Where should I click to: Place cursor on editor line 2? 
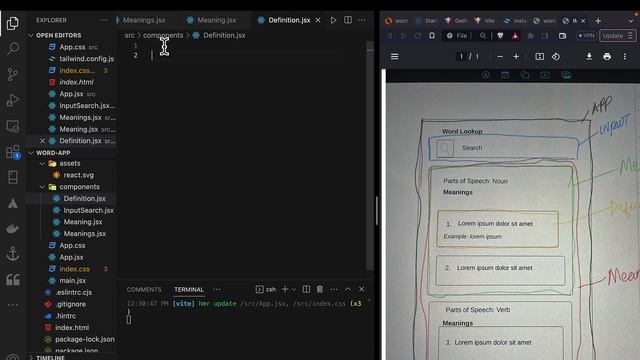(x=245, y=56)
